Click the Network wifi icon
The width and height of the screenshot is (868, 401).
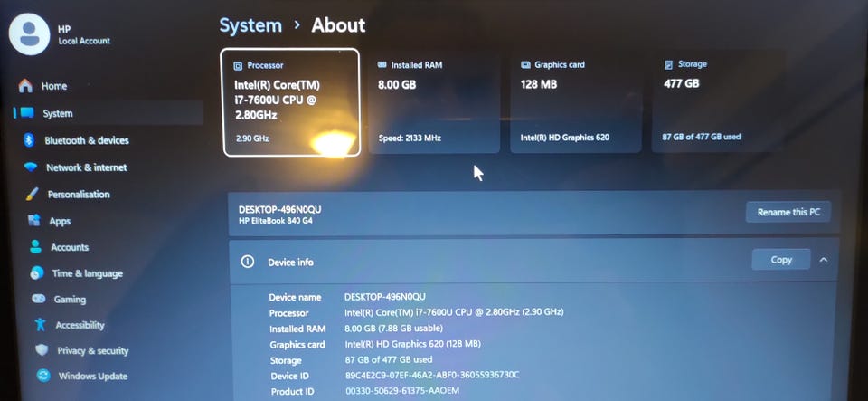click(x=31, y=167)
